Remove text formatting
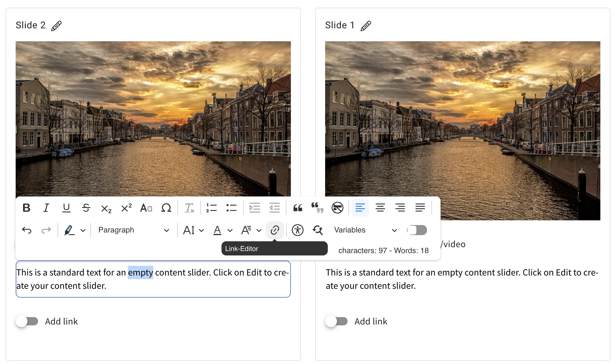 coord(189,208)
